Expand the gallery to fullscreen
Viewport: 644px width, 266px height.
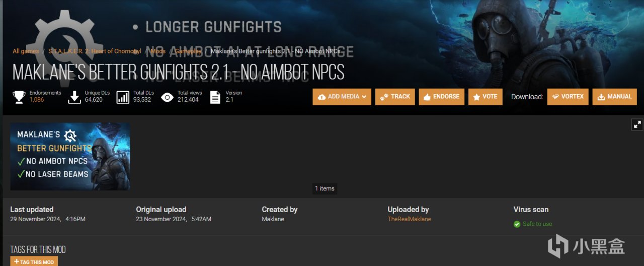coord(637,124)
